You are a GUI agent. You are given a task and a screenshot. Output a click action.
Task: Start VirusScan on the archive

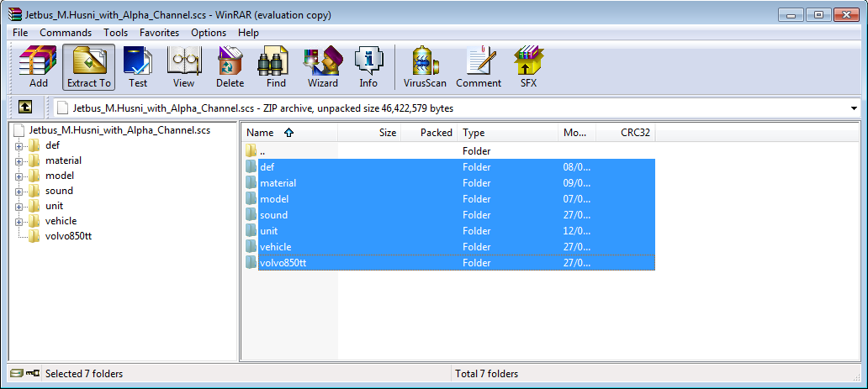425,67
